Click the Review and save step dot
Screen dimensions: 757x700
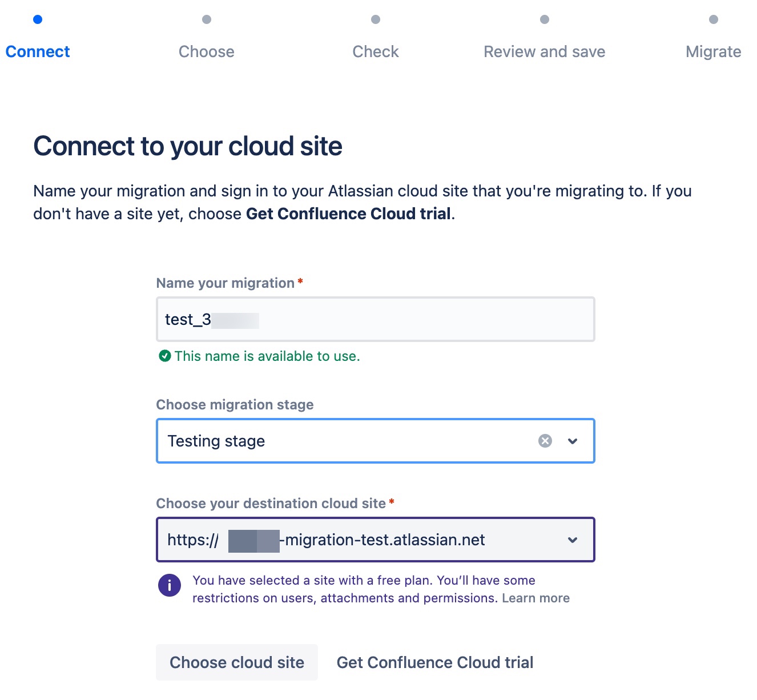click(x=545, y=19)
